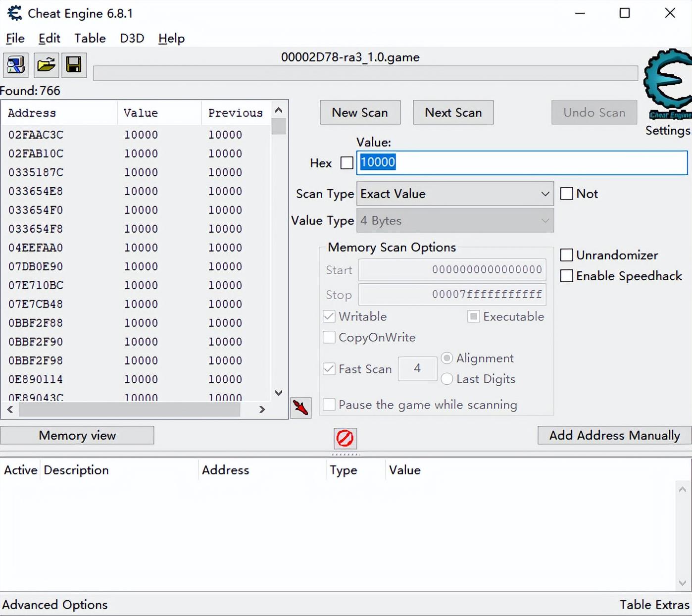692x616 pixels.
Task: Click the scan progress bar
Action: click(365, 73)
